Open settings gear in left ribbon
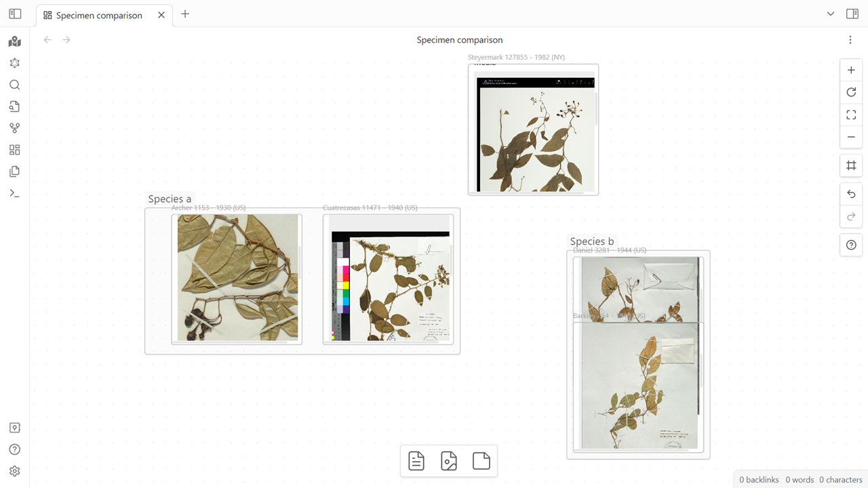Screen dimensions: 868x488 [x=15, y=471]
